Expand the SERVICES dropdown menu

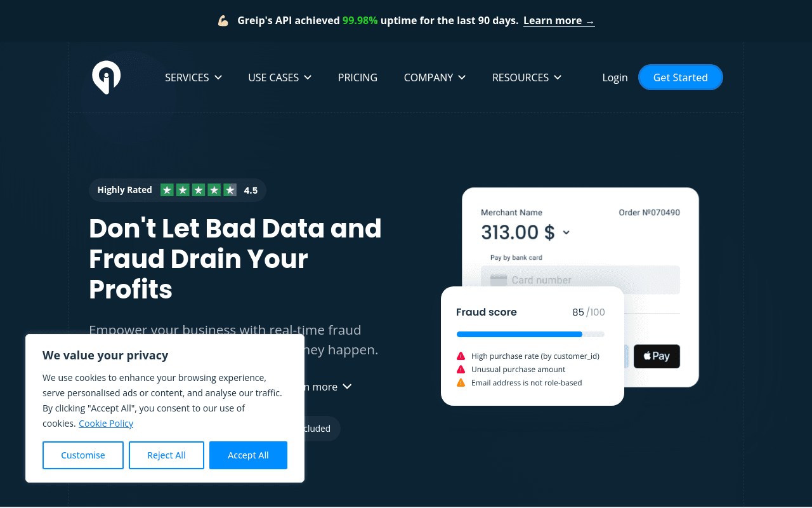[193, 77]
